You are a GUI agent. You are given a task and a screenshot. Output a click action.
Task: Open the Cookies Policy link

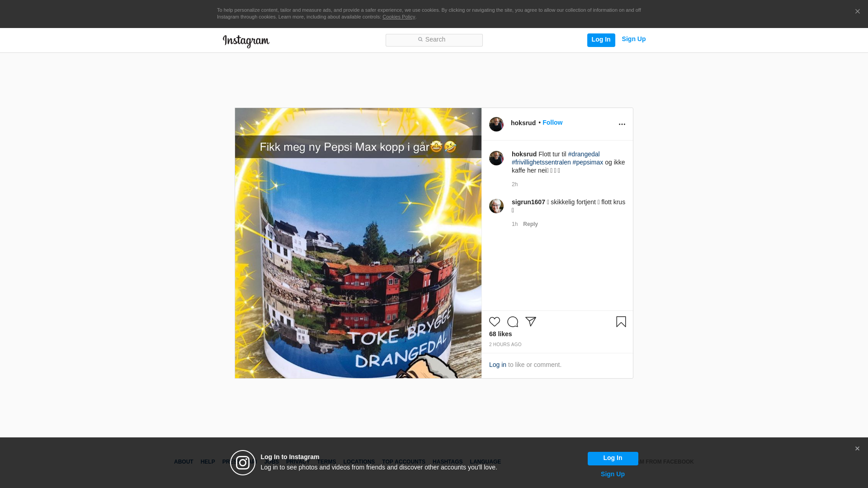[398, 17]
